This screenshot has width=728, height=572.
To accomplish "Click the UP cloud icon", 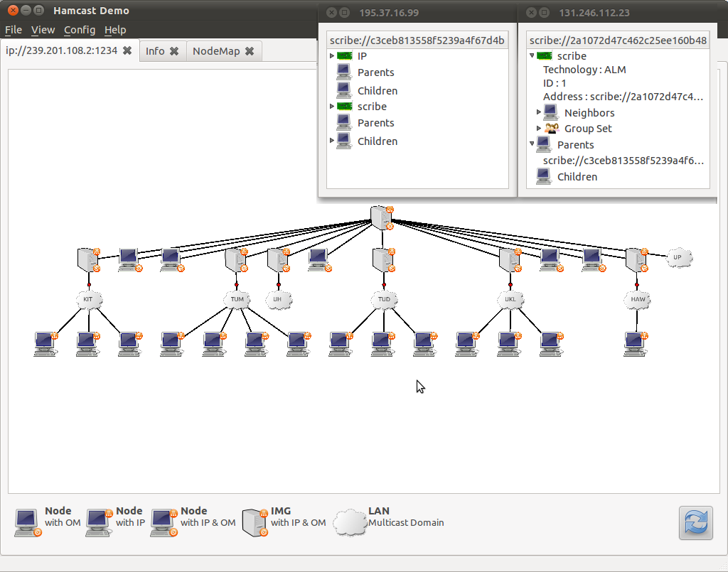I will click(x=678, y=258).
